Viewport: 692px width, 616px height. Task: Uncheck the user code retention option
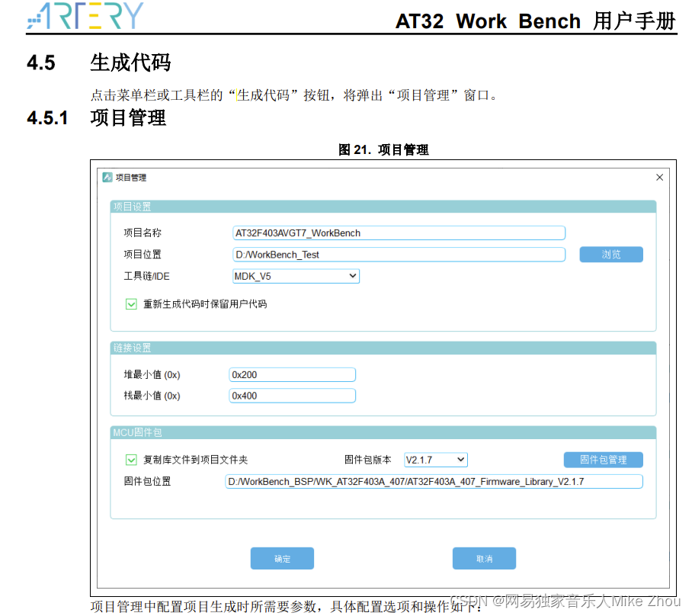pos(130,303)
